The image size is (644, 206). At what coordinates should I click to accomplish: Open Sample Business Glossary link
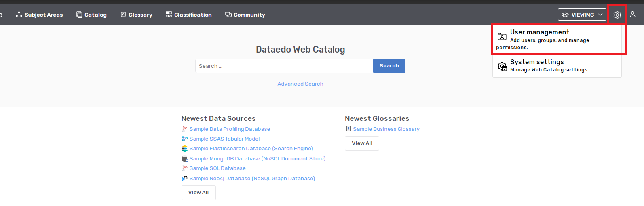click(x=386, y=129)
